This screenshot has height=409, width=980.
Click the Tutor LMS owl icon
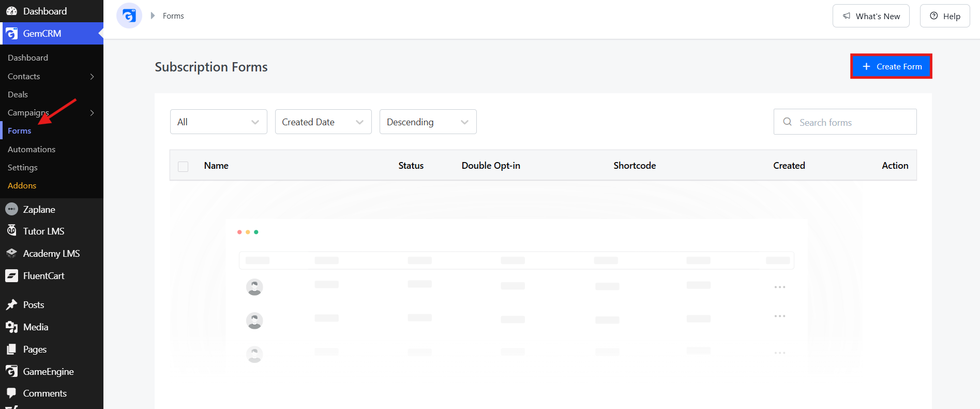11,231
